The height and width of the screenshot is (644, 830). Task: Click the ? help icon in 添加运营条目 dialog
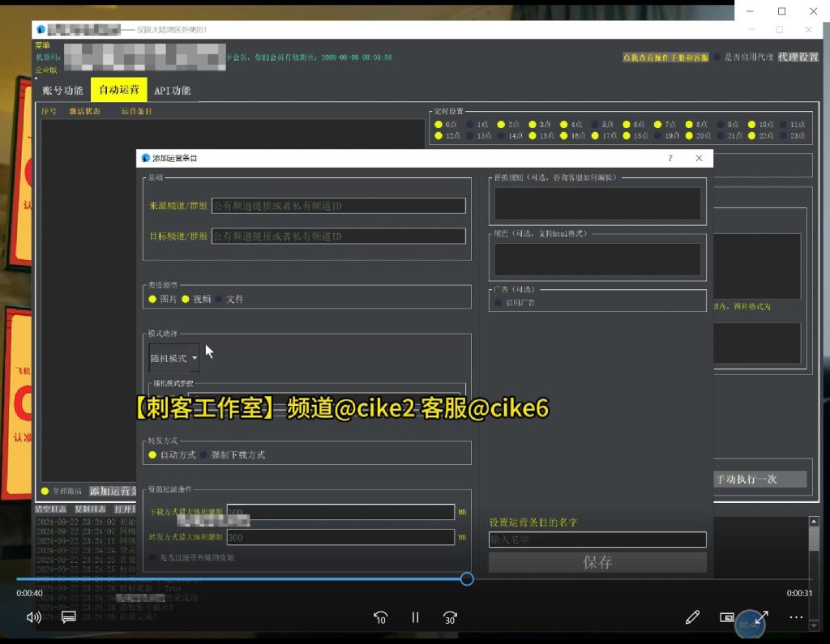(670, 159)
